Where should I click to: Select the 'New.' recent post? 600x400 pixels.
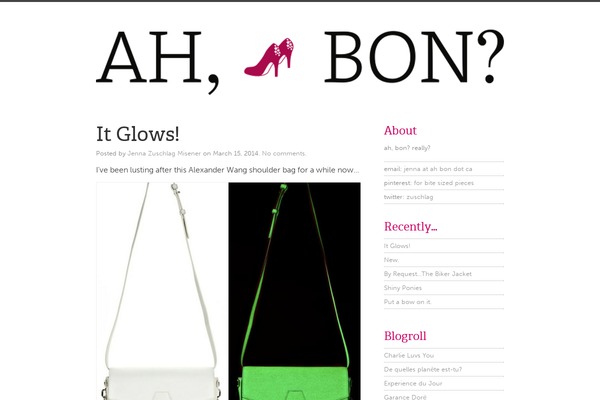pos(391,260)
